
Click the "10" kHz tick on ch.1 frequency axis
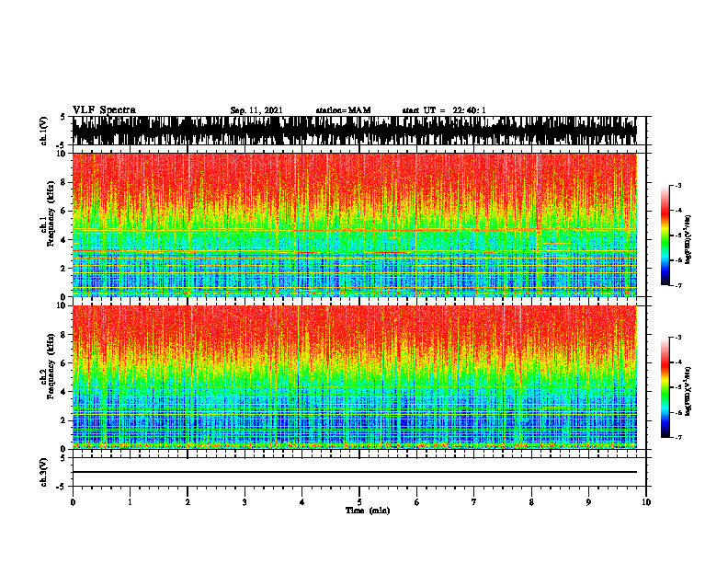(63, 154)
